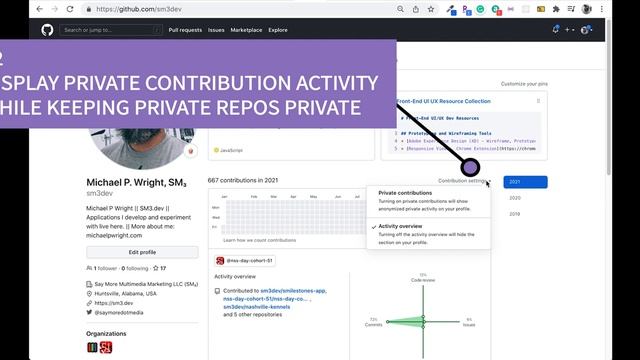Click the sm3dev username text

(x=99, y=193)
